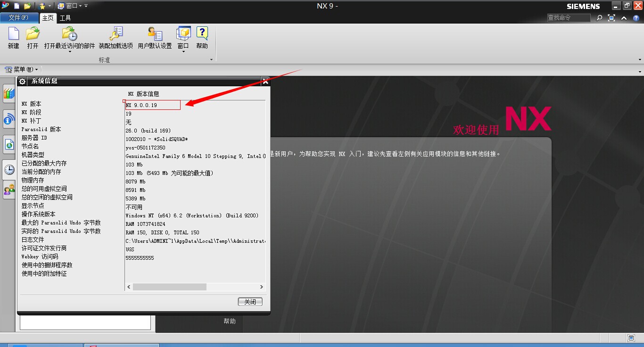Open the 文件(F) file menu
The height and width of the screenshot is (347, 644).
(x=18, y=18)
